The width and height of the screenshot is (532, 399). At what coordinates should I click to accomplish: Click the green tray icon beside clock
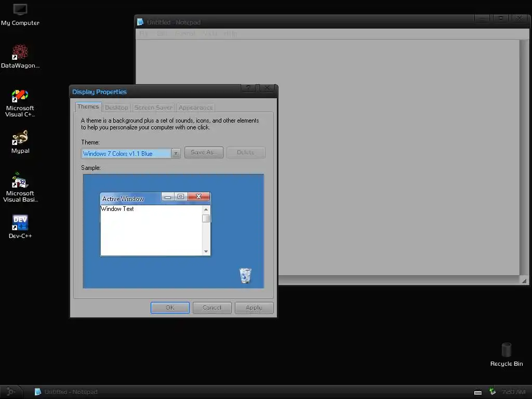(493, 392)
